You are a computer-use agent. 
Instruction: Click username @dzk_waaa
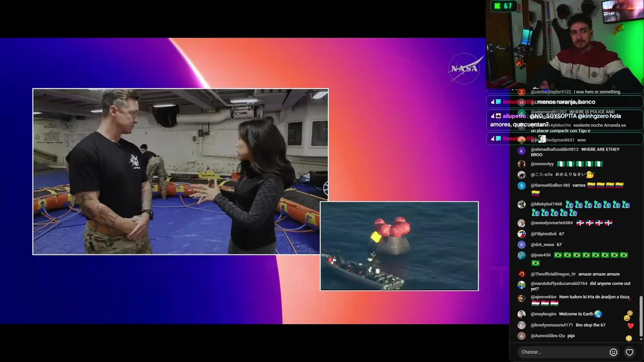tap(542, 245)
